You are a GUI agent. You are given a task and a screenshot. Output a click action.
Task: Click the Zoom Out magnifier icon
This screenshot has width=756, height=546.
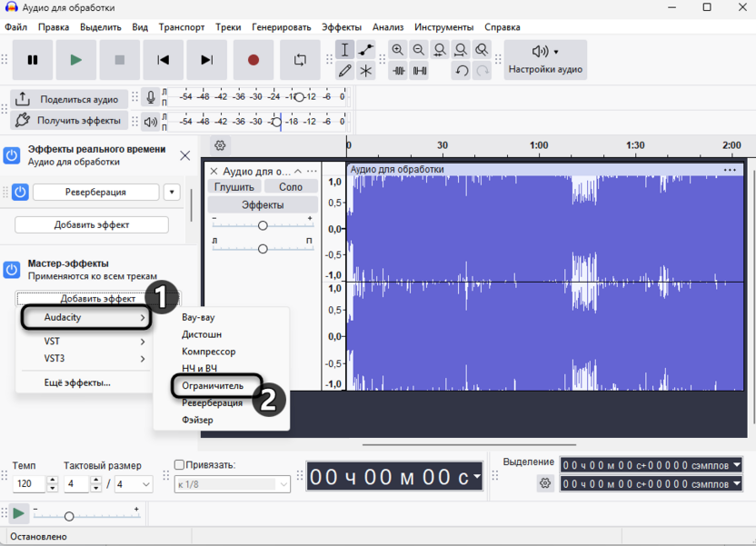419,50
